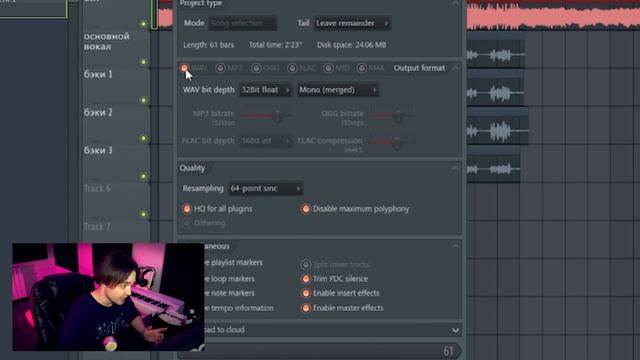Open the 'Mono (merged)' stereo mode dropdown
Viewport: 640px width, 360px height.
click(x=338, y=90)
